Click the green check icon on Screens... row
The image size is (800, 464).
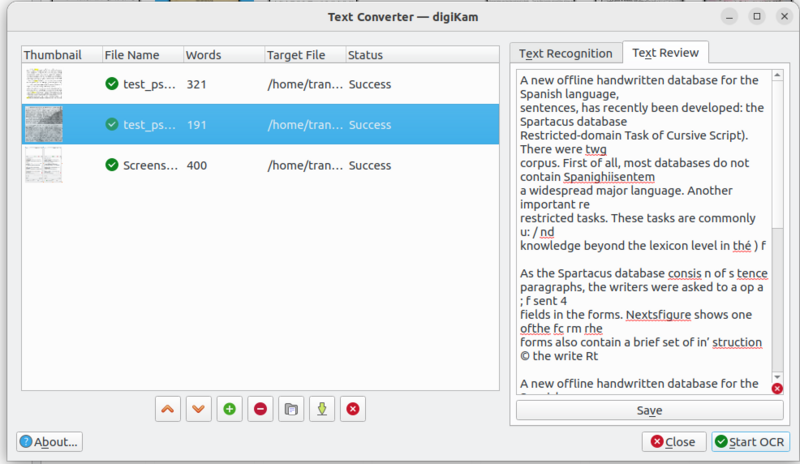coord(112,165)
